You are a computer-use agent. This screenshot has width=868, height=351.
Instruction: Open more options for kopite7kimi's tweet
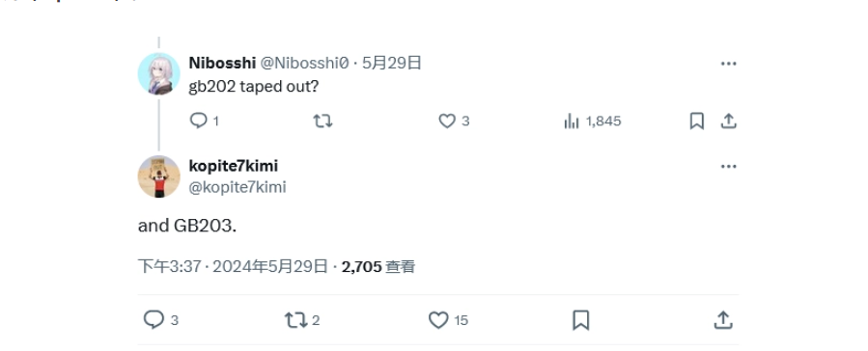point(729,167)
